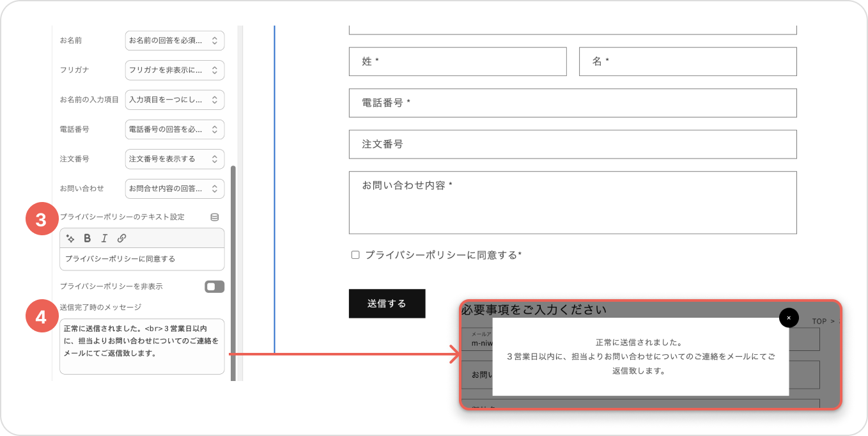Viewport: 868px width, 436px height.
Task: Click the TOP breadcrumb link in preview
Action: click(x=819, y=322)
